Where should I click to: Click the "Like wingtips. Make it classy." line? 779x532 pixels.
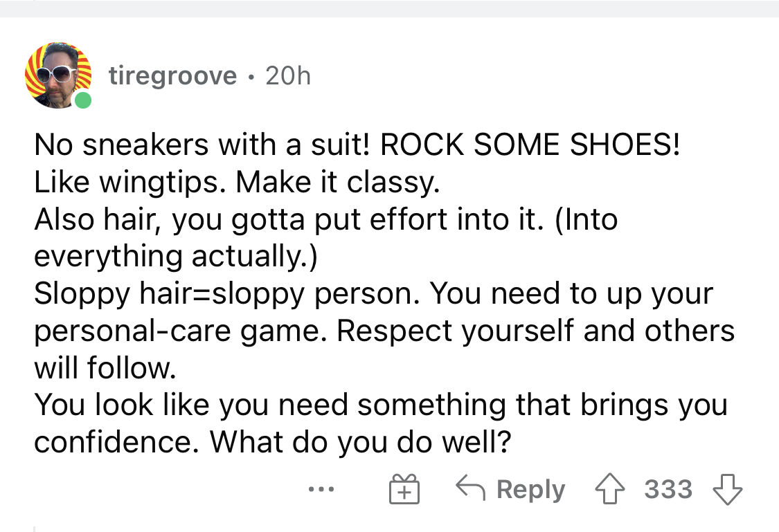click(x=237, y=182)
